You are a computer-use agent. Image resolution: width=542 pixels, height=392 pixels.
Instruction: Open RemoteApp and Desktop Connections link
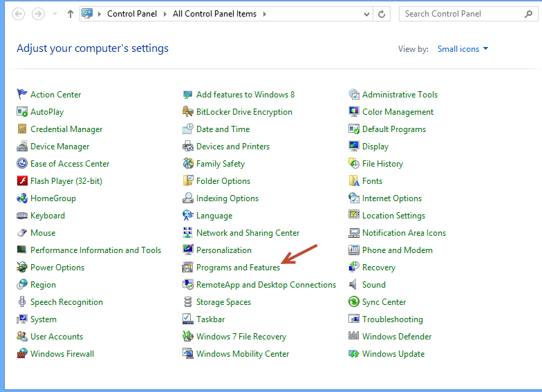[x=265, y=285]
